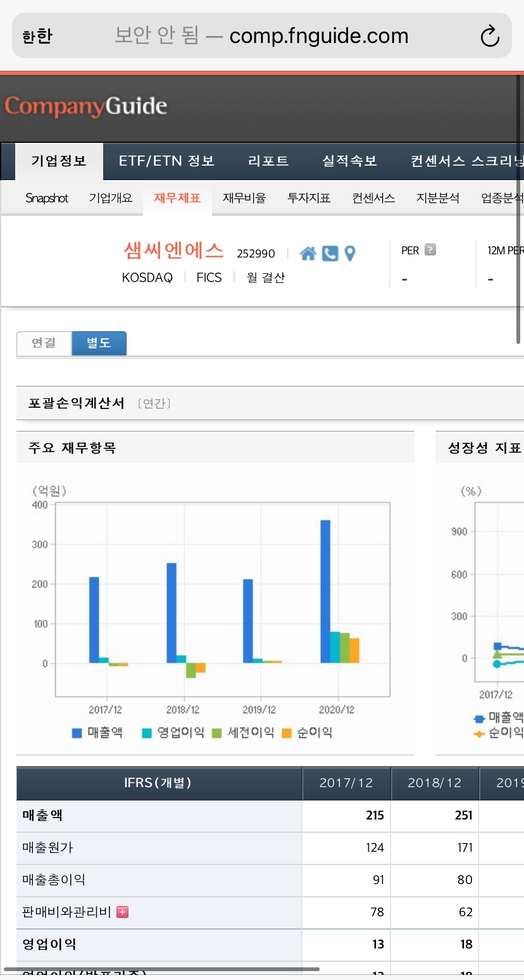Reload the page with the refresh icon
Screen dimensions: 524x980
click(490, 36)
